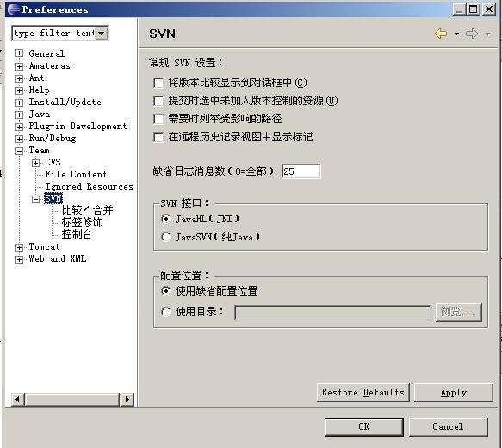
Task: Select Ignored Resources under Team
Action: click(x=89, y=186)
